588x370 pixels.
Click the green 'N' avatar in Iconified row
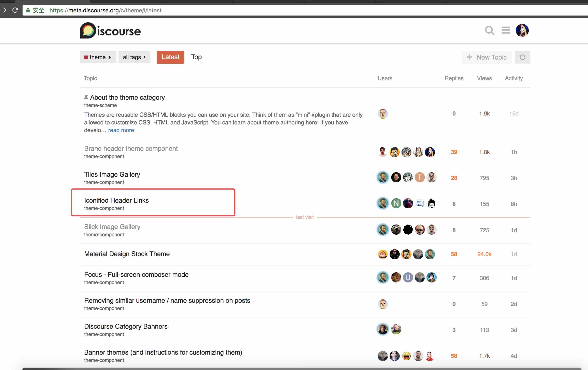pyautogui.click(x=396, y=203)
